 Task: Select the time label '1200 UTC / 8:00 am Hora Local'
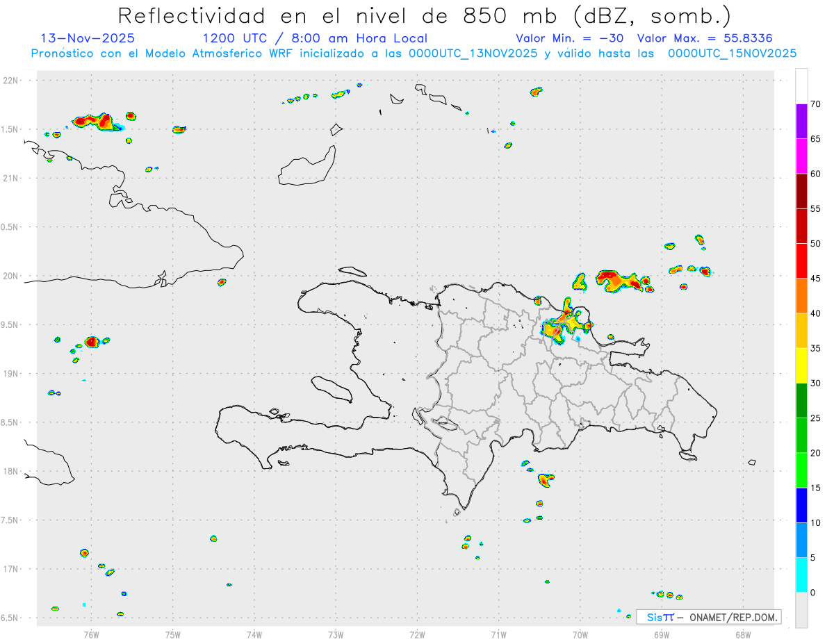point(314,38)
